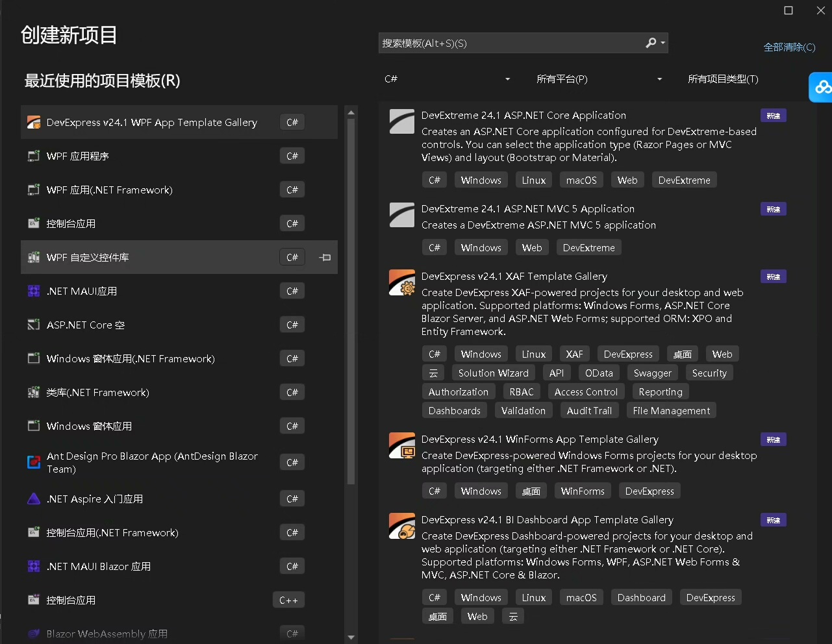Click the search magnifier icon

tap(651, 43)
